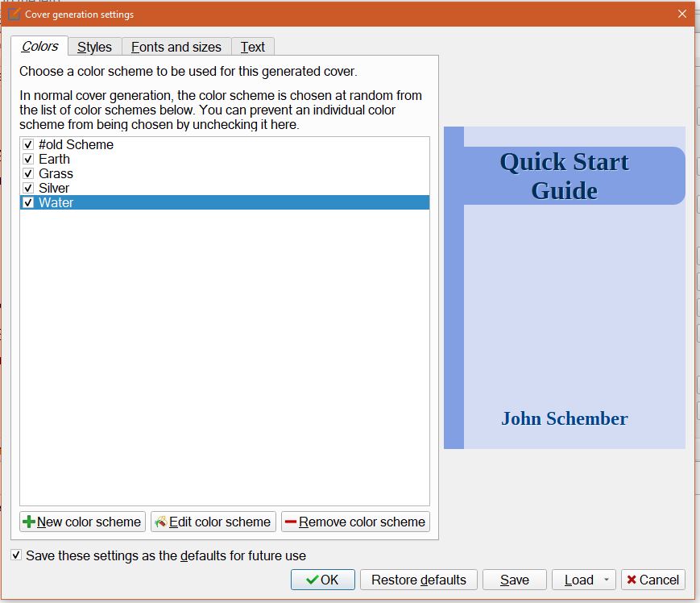Toggle the Grass color scheme checkbox
The image size is (700, 603).
pos(28,173)
